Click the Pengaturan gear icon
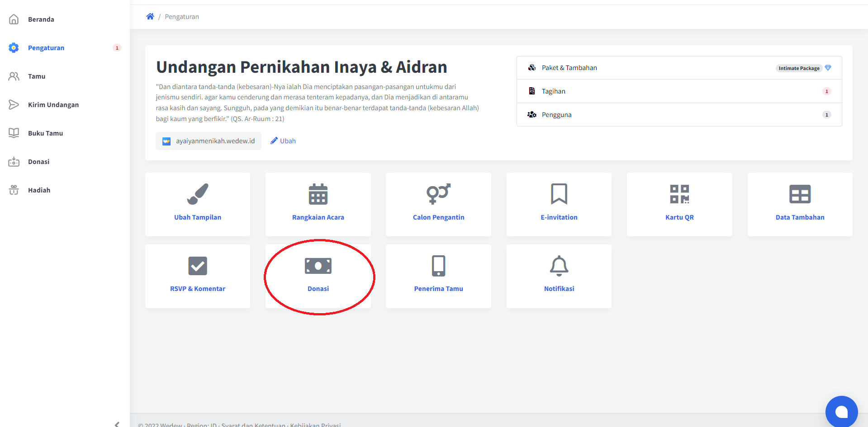Image resolution: width=868 pixels, height=427 pixels. point(14,48)
